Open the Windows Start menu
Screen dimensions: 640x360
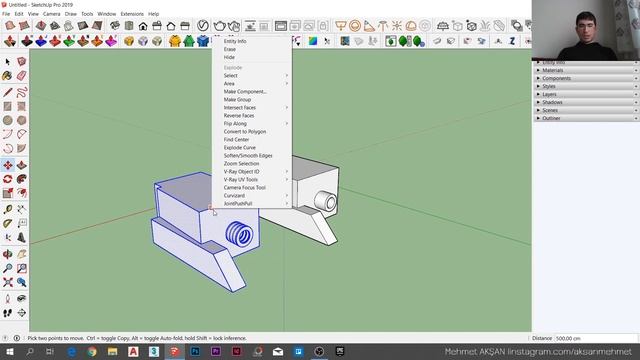pyautogui.click(x=9, y=351)
